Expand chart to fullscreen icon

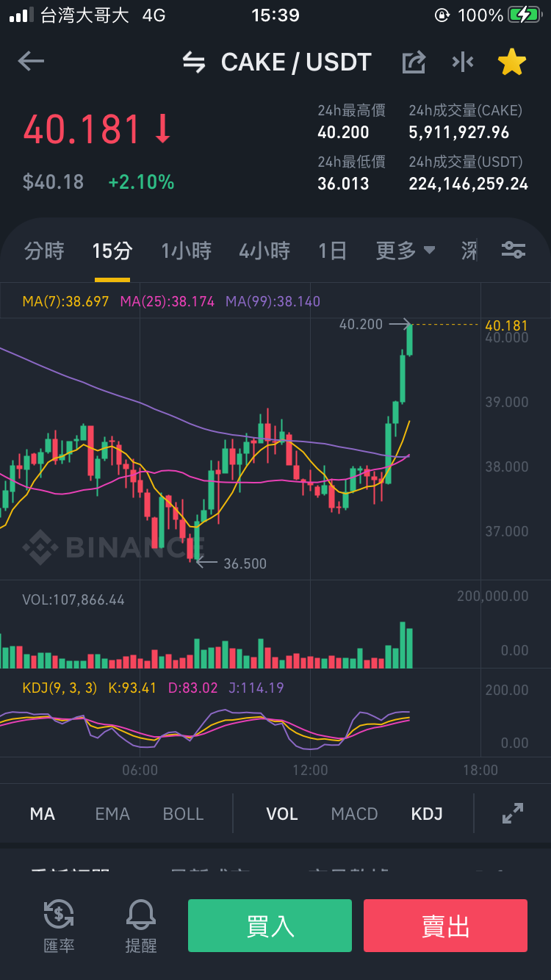point(513,813)
